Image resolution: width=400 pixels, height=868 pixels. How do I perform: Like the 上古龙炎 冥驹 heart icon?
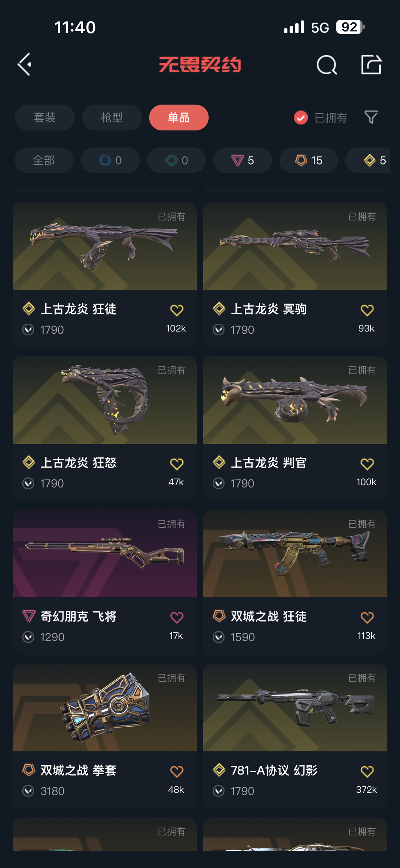(367, 310)
